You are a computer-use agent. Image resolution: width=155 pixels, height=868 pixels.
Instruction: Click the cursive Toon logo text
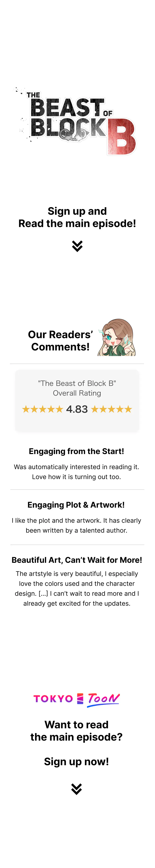[103, 699]
